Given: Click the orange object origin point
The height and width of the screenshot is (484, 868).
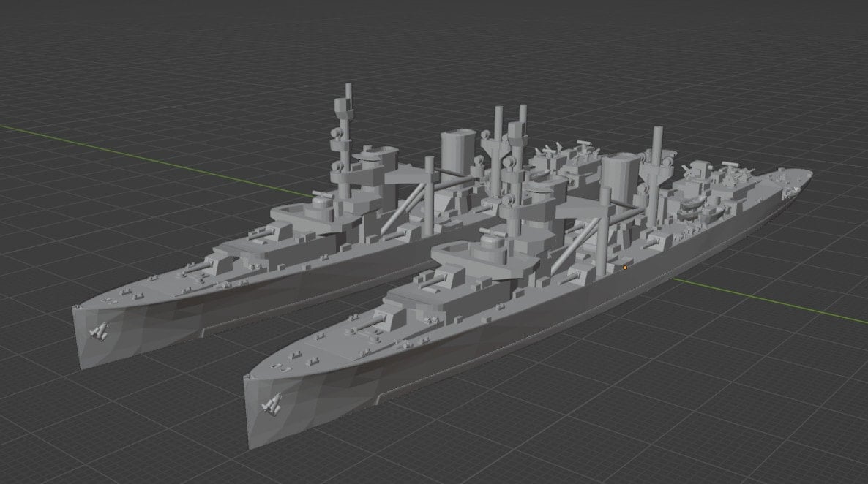Looking at the screenshot, I should [x=624, y=269].
